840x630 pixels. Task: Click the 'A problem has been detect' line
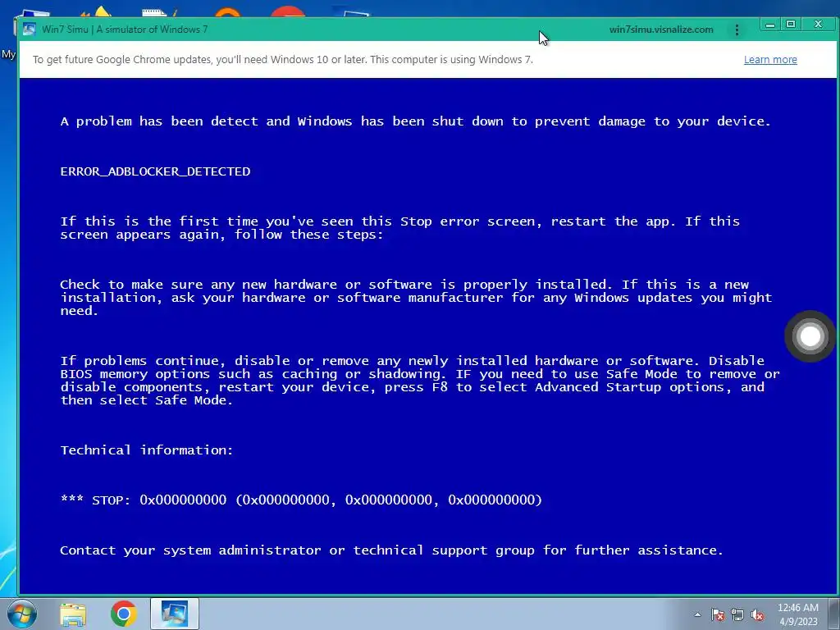click(x=416, y=121)
